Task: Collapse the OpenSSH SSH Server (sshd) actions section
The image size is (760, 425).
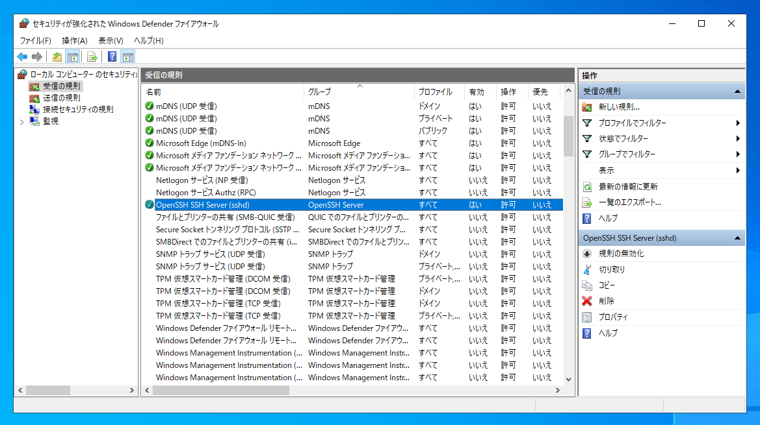Action: (x=737, y=238)
